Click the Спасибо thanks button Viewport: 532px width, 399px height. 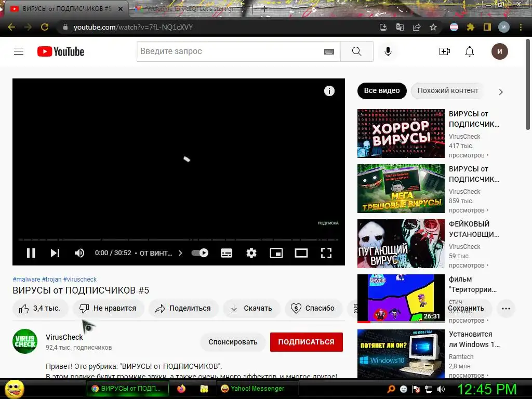(313, 309)
